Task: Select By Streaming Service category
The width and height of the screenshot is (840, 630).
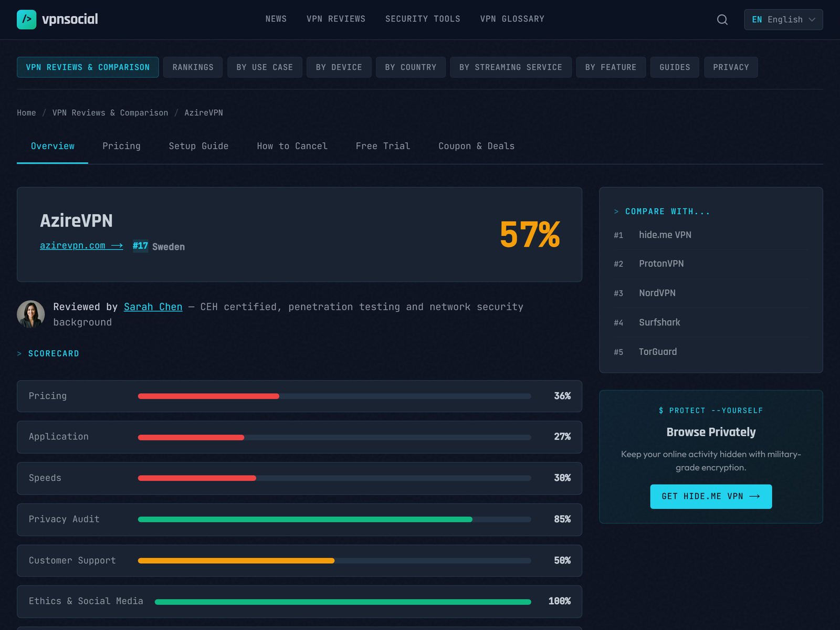Action: coord(511,67)
